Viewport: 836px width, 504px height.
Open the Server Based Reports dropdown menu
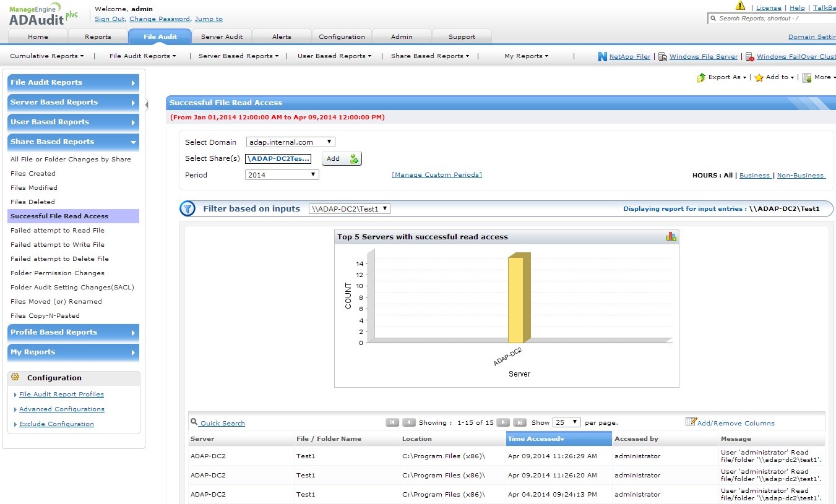(239, 56)
